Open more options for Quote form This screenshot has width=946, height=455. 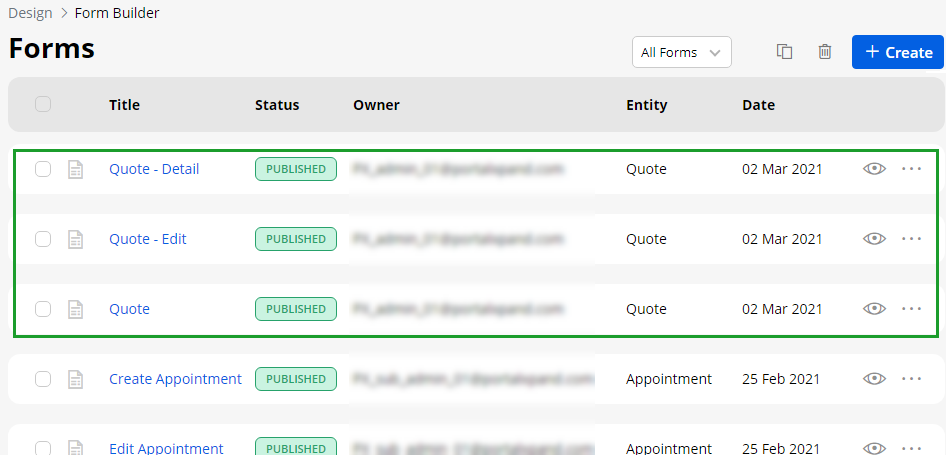coord(911,309)
